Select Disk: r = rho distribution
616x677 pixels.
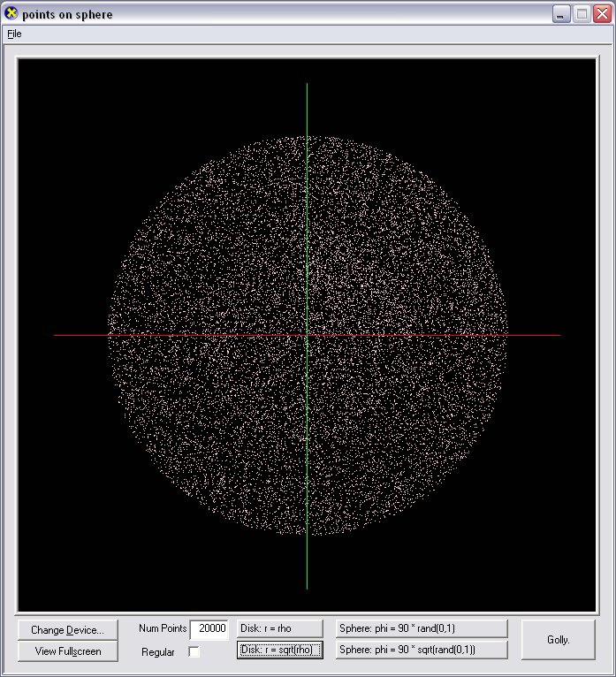coord(279,628)
